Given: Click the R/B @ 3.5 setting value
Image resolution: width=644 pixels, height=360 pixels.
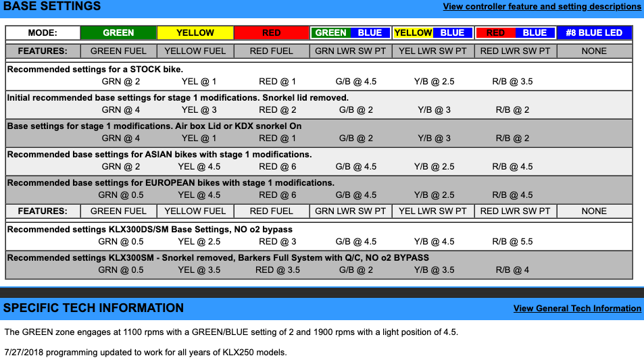Looking at the screenshot, I should click(512, 82).
